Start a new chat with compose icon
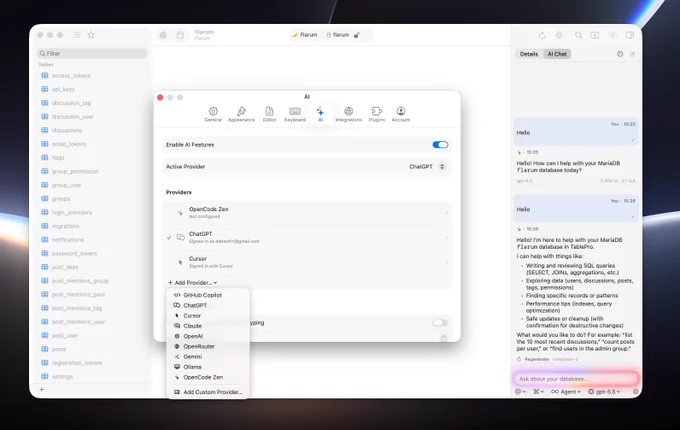The width and height of the screenshot is (680, 430). pos(632,54)
